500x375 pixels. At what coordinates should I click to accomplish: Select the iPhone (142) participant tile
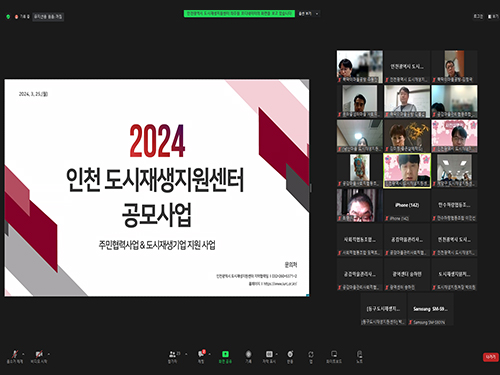coord(407,205)
